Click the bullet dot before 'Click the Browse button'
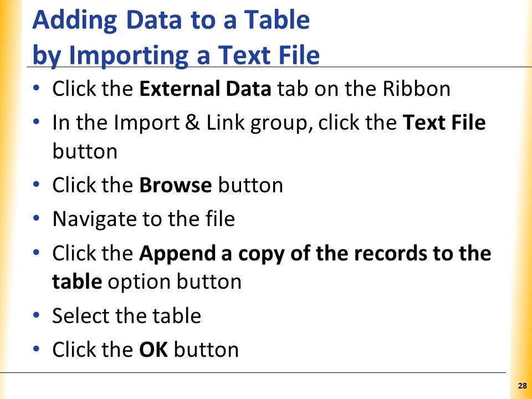532x399 pixels. (37, 185)
